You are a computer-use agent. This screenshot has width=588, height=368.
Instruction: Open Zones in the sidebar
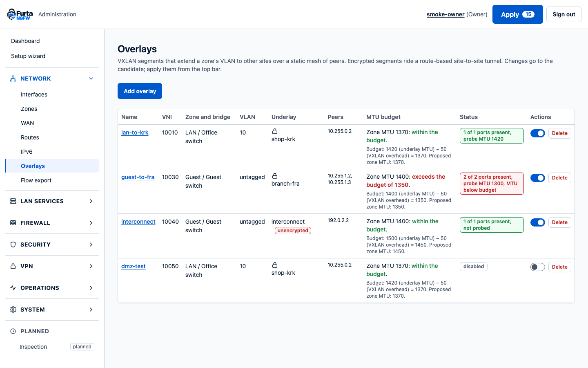52,109
